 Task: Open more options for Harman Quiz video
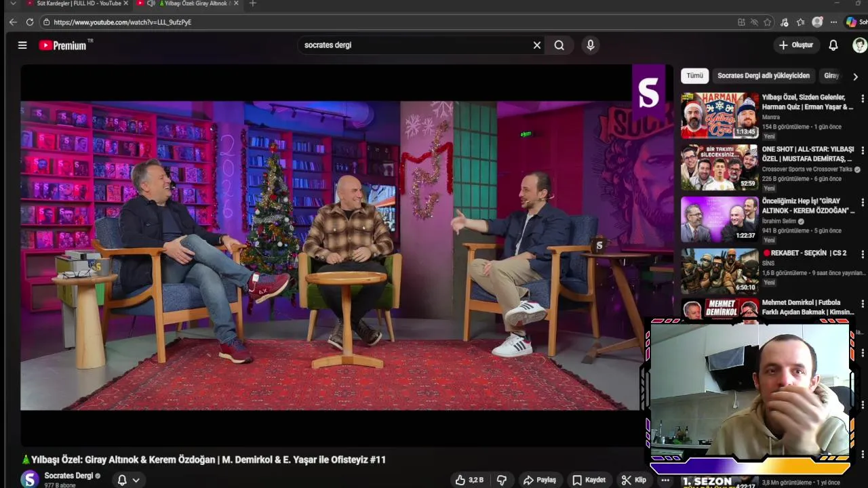[x=863, y=99]
